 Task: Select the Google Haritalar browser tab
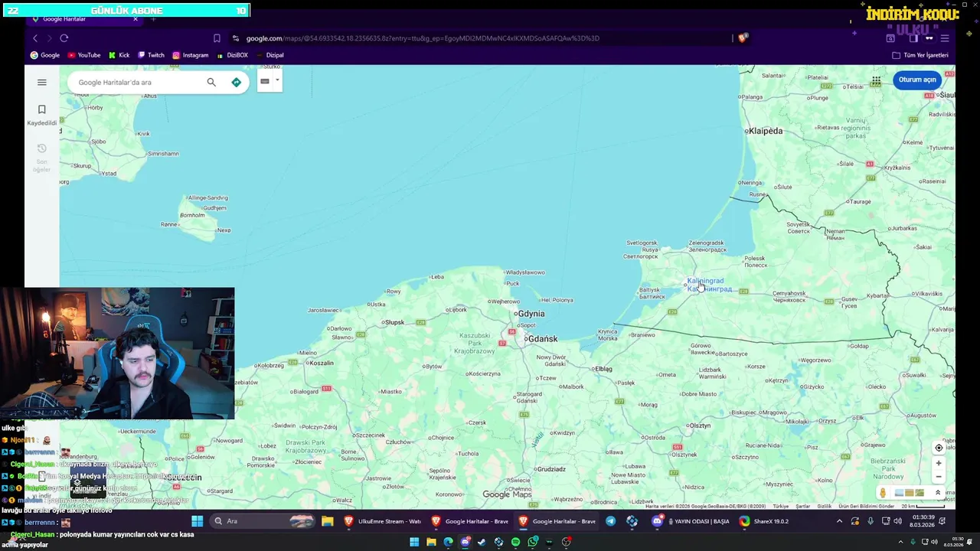(84, 18)
